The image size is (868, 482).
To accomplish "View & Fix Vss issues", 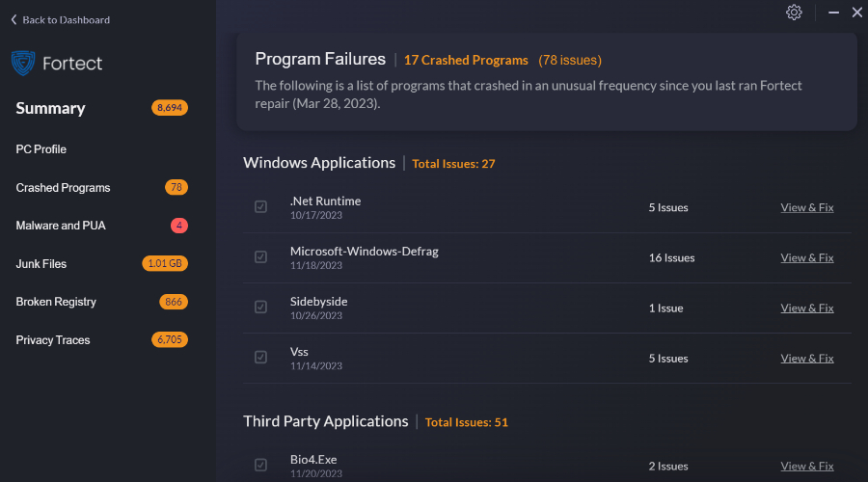I will tap(807, 359).
